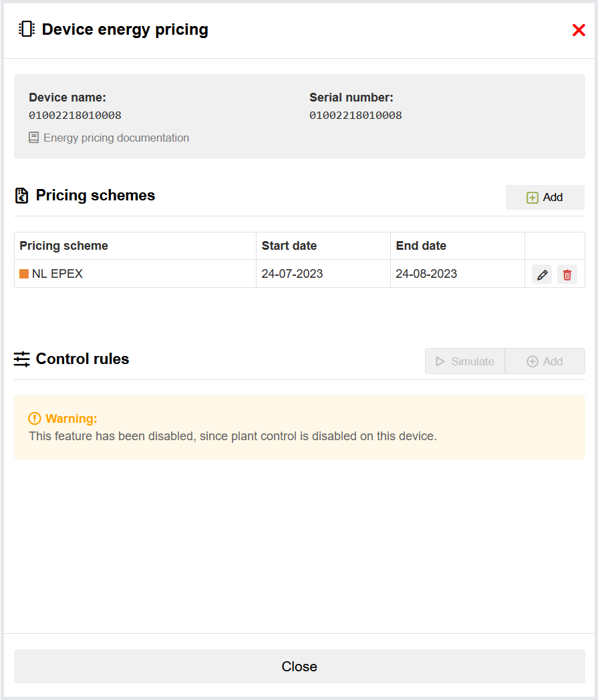
Task: Click the End date column header
Action: point(421,246)
